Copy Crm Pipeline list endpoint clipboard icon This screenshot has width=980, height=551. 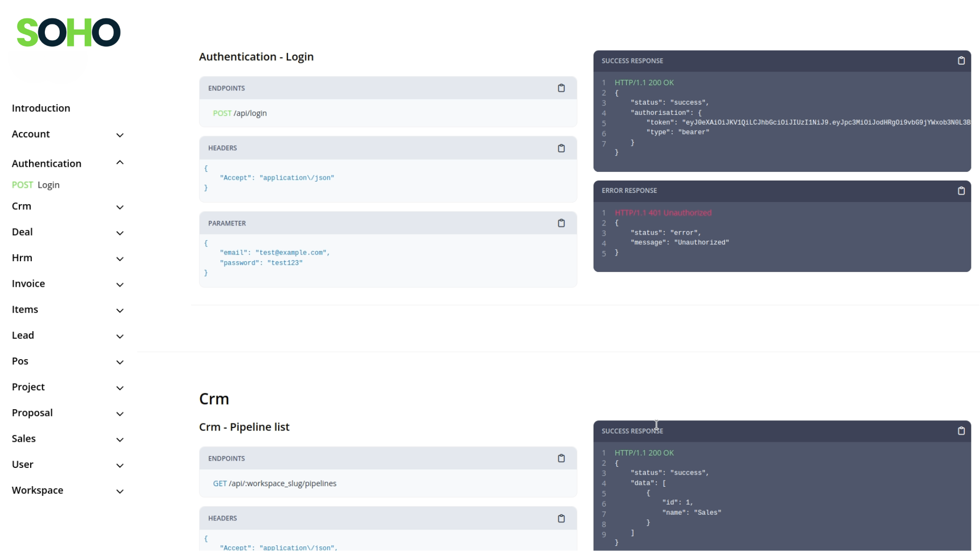pyautogui.click(x=561, y=458)
